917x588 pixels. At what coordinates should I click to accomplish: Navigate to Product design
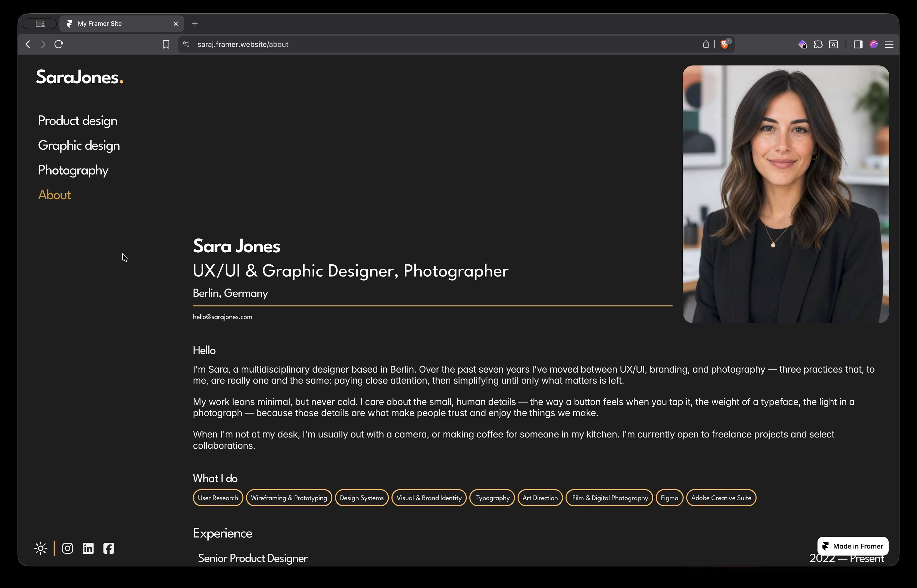[x=78, y=121]
